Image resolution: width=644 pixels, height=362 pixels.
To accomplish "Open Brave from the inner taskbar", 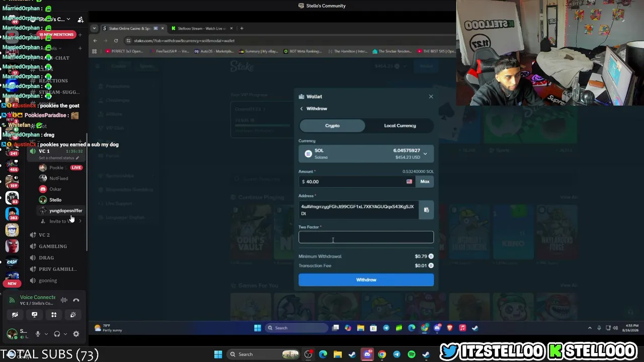I will 450,328.
